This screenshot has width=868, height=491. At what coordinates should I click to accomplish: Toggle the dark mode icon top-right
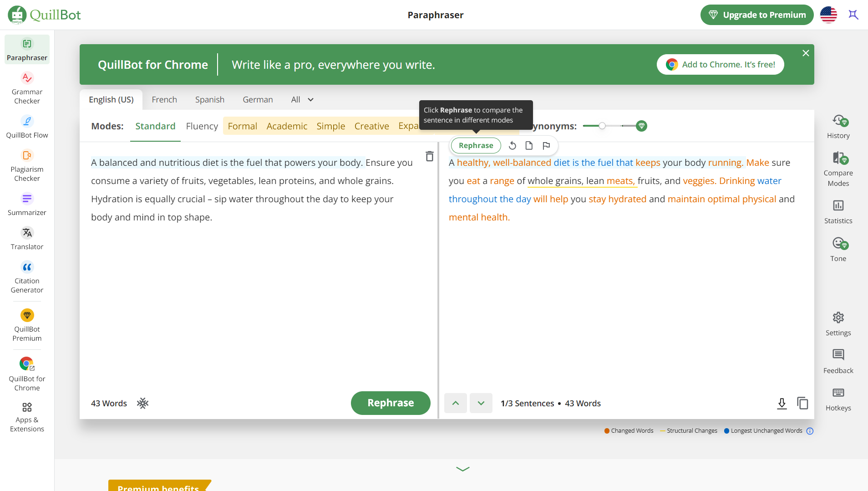[x=853, y=15]
